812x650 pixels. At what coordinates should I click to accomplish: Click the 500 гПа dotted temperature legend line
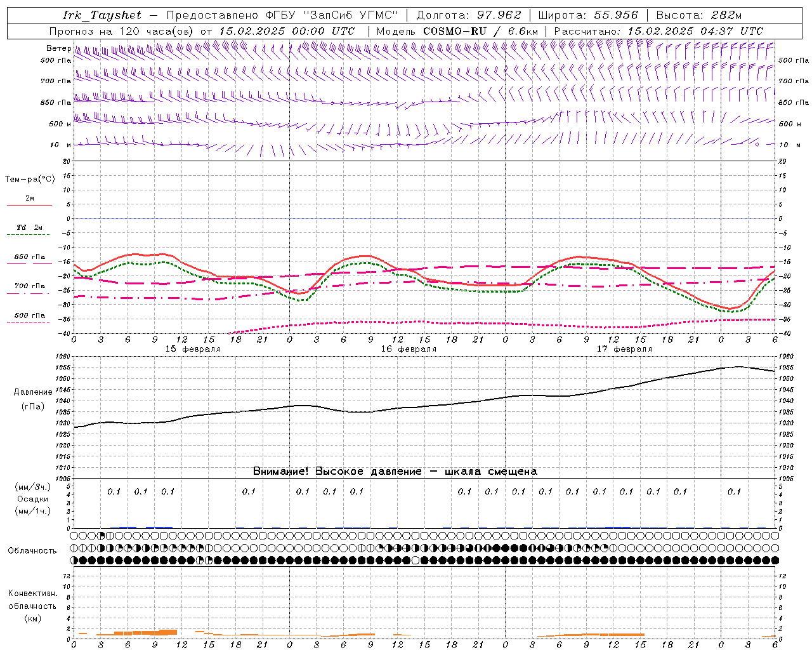pos(29,322)
